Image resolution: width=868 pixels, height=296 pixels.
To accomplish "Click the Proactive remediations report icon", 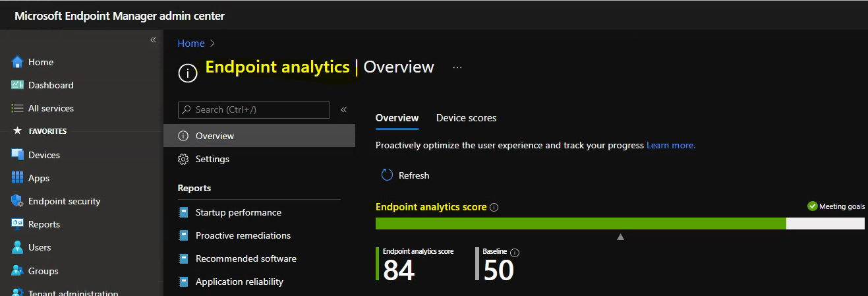I will (x=183, y=235).
